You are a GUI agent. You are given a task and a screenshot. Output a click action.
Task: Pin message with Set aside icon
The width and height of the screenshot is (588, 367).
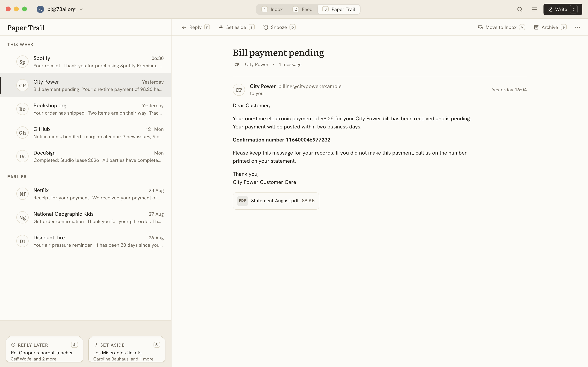221,28
